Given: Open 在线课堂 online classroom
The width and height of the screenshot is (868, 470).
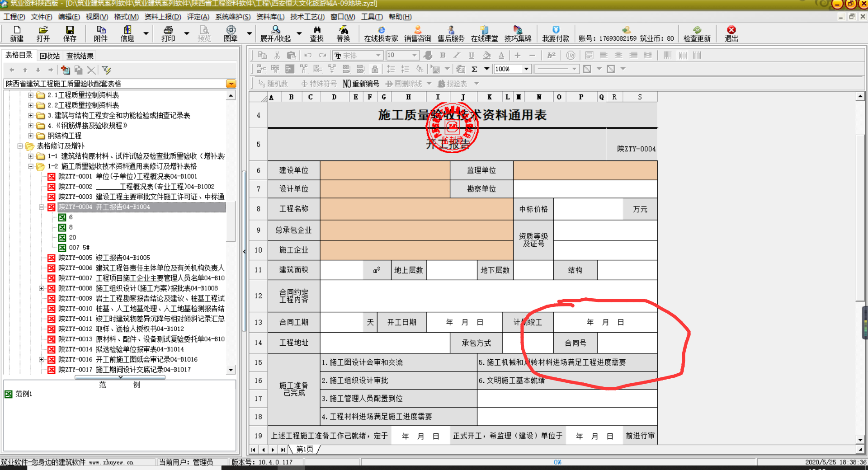Looking at the screenshot, I should (485, 33).
